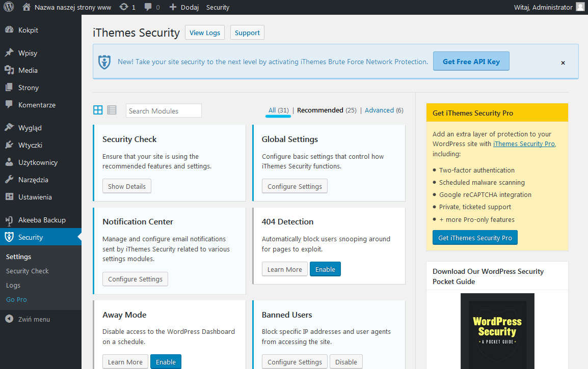Open Security in the admin bar

(218, 7)
